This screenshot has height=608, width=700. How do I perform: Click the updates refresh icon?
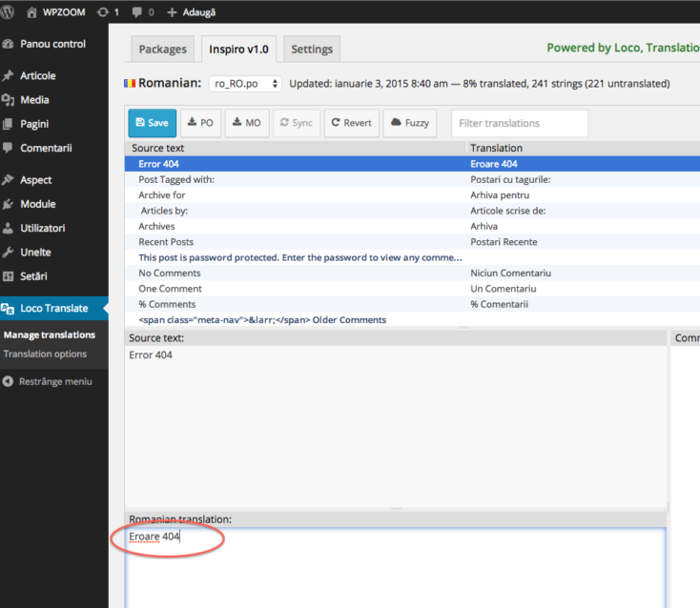pyautogui.click(x=103, y=12)
